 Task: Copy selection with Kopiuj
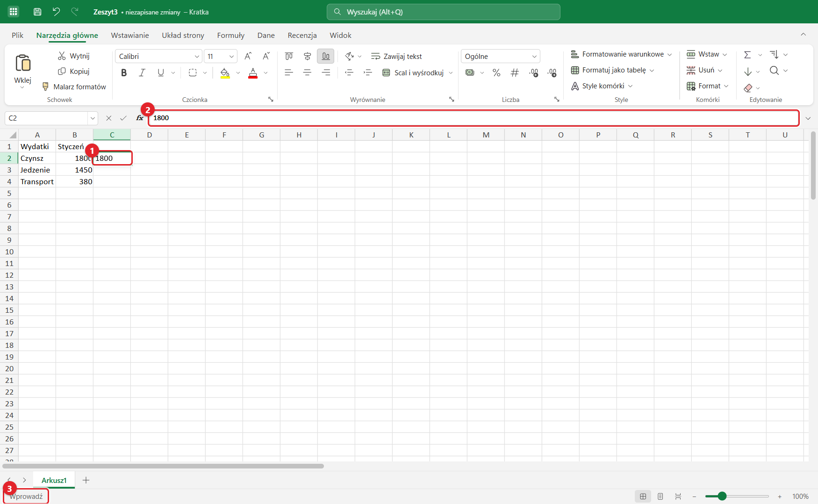pyautogui.click(x=73, y=72)
